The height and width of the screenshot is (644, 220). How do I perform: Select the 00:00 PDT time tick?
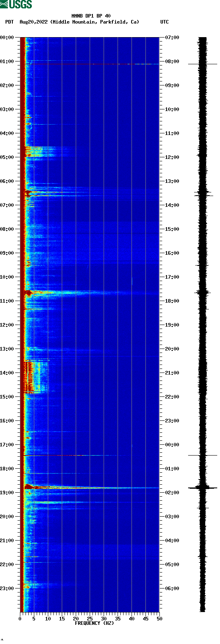pyautogui.click(x=7, y=38)
